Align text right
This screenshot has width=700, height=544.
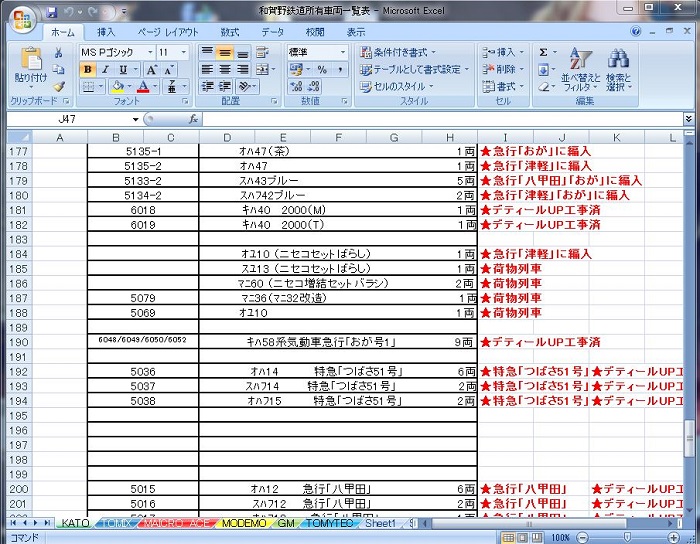242,69
